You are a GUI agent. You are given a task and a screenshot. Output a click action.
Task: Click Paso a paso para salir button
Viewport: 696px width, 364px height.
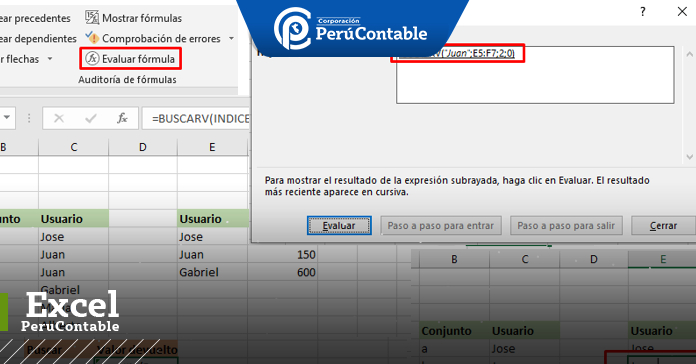[x=566, y=226]
